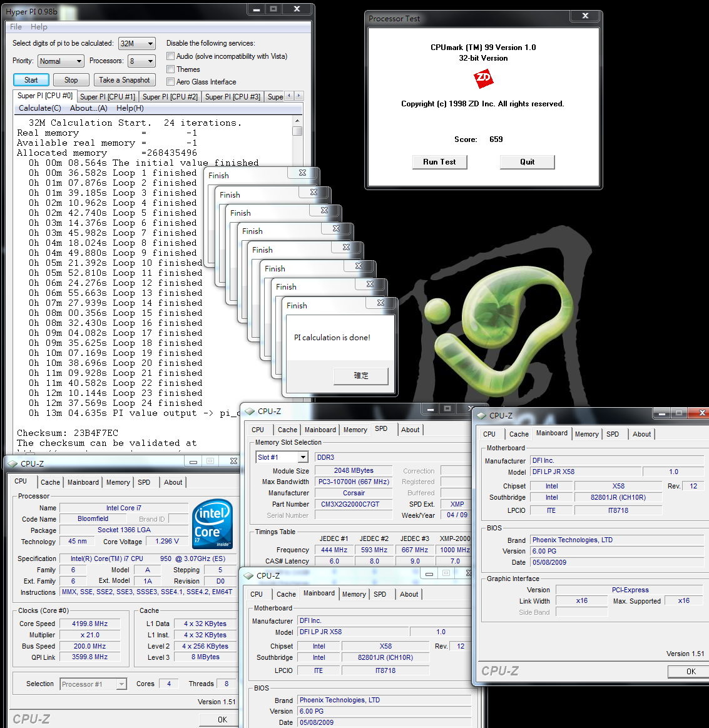Open Hyper PI File menu
This screenshot has height=728, width=709.
[16, 27]
